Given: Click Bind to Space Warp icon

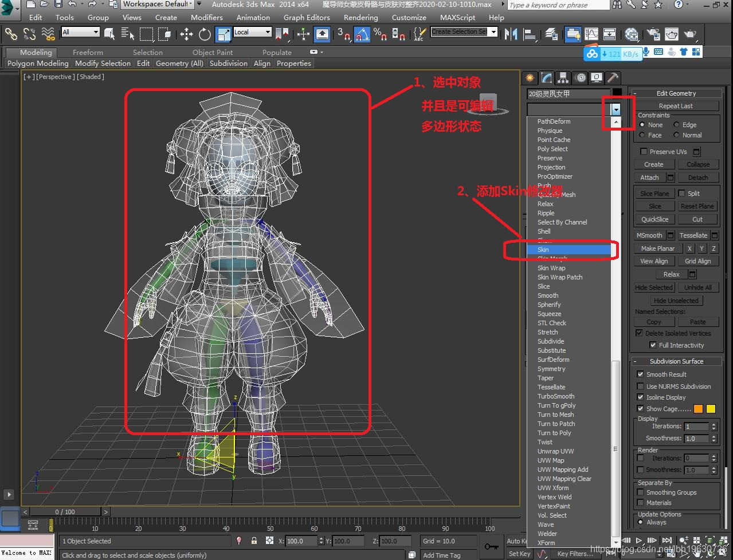Looking at the screenshot, I should (x=48, y=34).
